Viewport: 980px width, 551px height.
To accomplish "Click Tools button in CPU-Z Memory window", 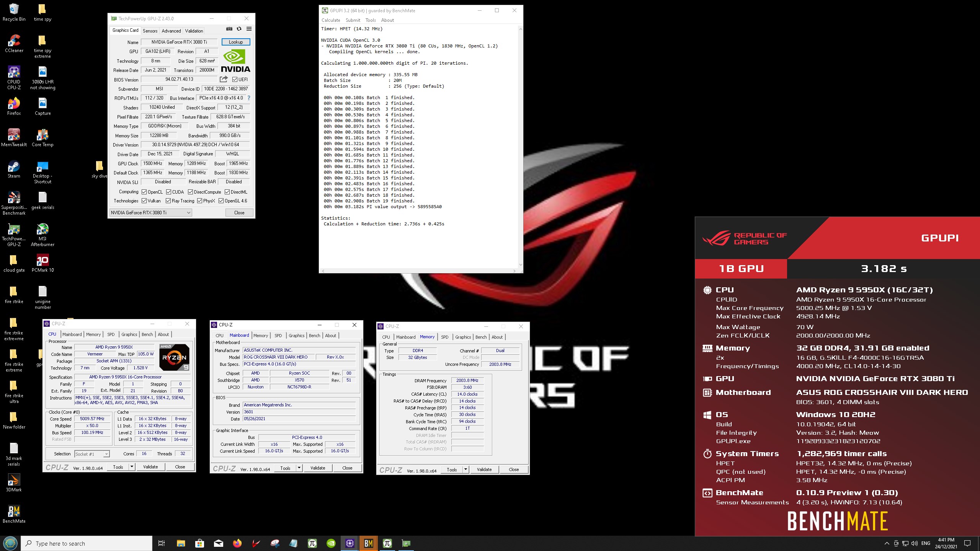I will [452, 469].
